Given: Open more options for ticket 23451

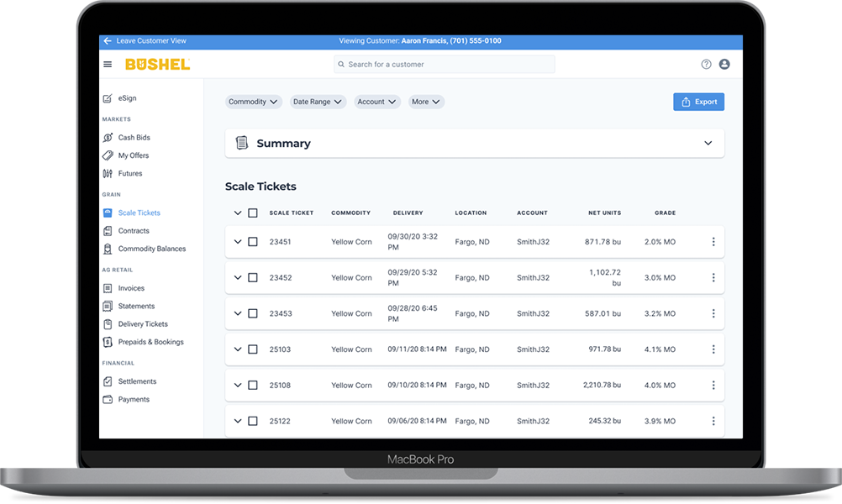Looking at the screenshot, I should click(713, 242).
